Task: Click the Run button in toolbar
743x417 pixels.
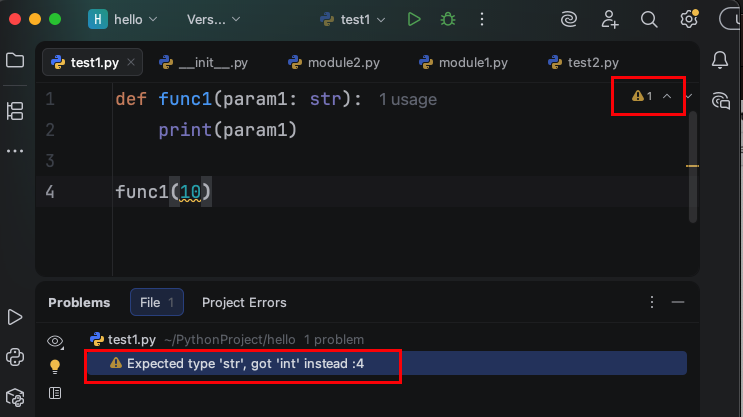Action: pos(414,19)
